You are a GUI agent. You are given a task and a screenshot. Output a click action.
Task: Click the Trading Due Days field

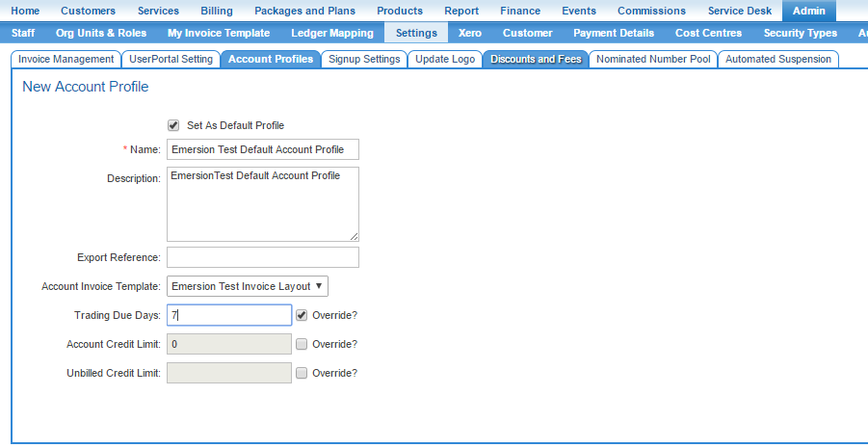point(229,315)
